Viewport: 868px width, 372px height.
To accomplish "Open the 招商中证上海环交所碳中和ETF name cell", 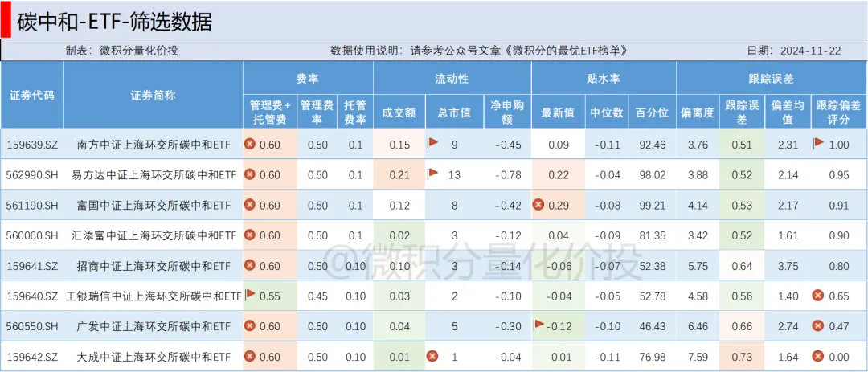I will click(x=154, y=265).
